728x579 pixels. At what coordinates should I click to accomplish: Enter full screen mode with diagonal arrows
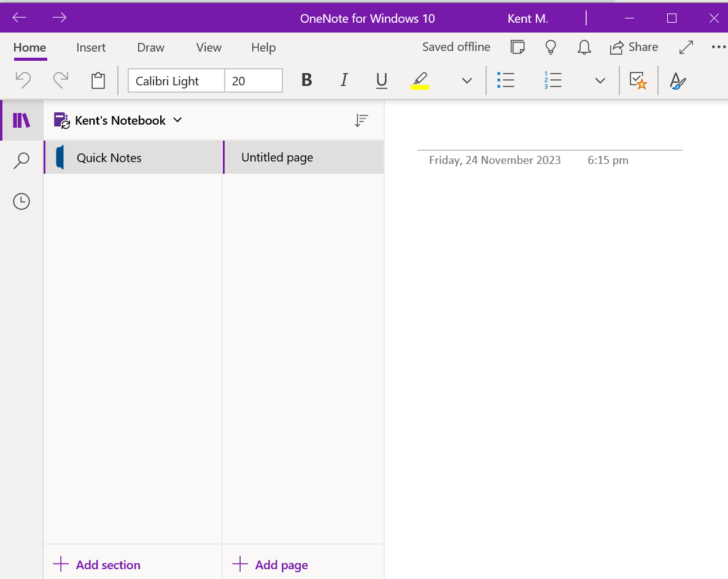pos(686,47)
